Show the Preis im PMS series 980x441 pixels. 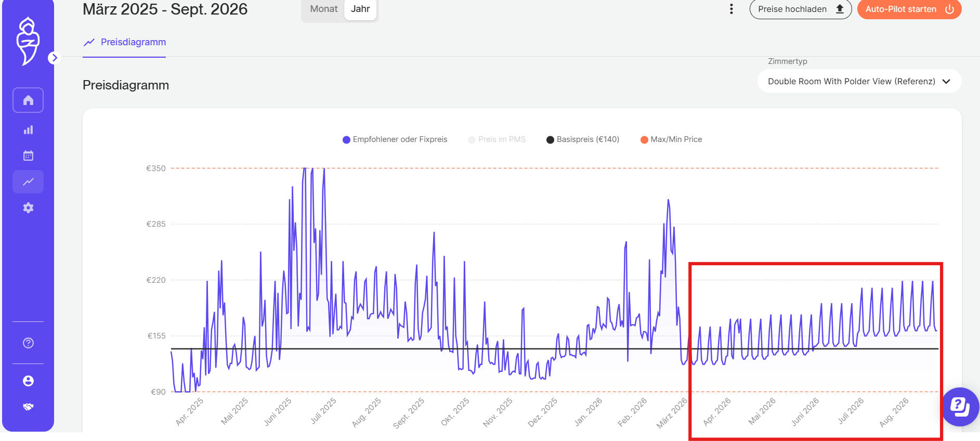(497, 139)
